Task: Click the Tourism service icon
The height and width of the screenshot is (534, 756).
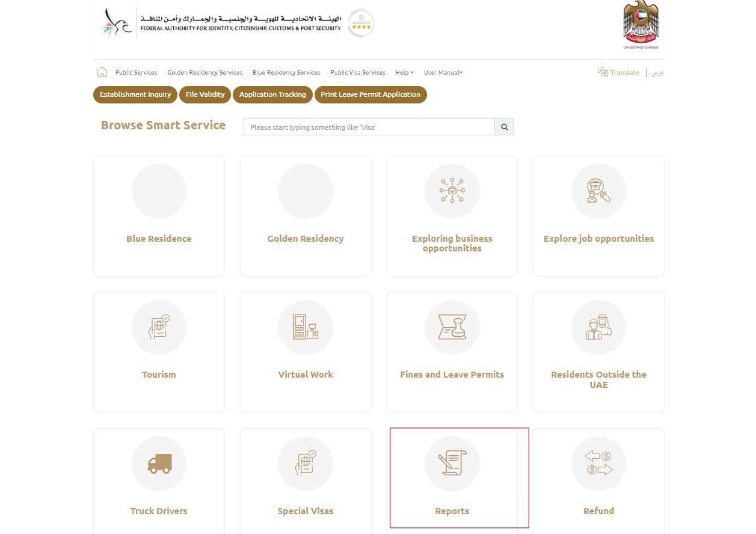Action: coord(158,327)
